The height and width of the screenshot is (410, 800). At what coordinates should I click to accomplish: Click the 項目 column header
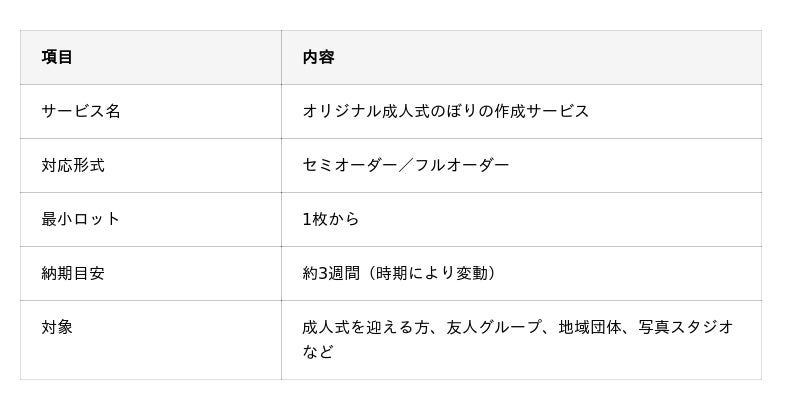click(x=57, y=57)
